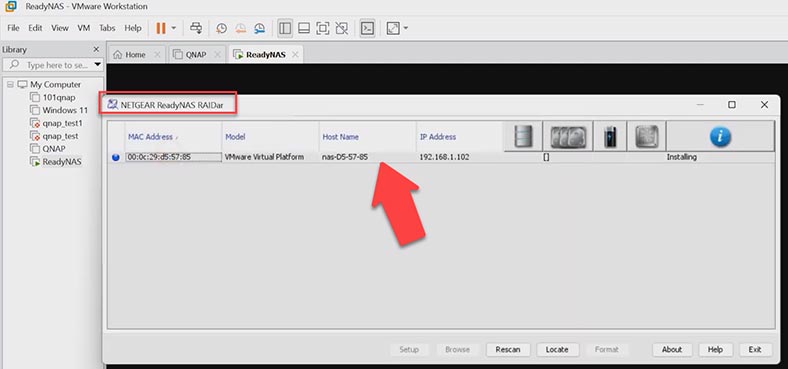This screenshot has width=788, height=369.
Task: Take a snapshot using clock icon
Action: click(x=222, y=28)
